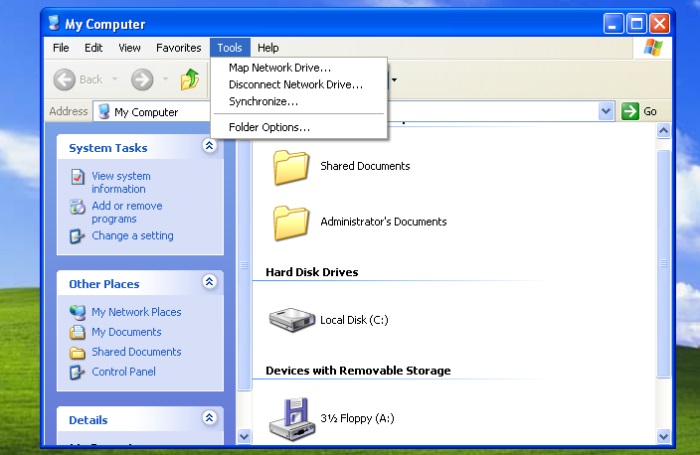
Task: Click the Control Panel sidebar icon
Action: tap(77, 372)
